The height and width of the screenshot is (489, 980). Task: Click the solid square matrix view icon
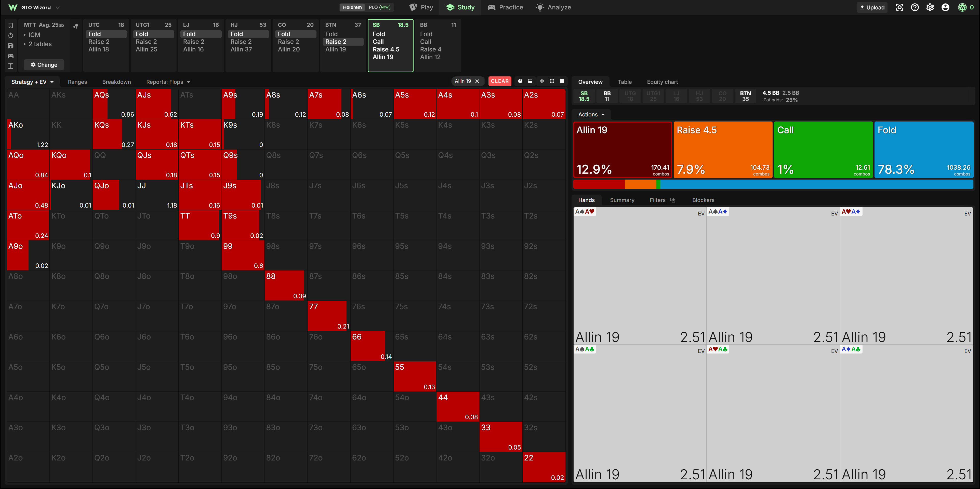[x=562, y=81]
